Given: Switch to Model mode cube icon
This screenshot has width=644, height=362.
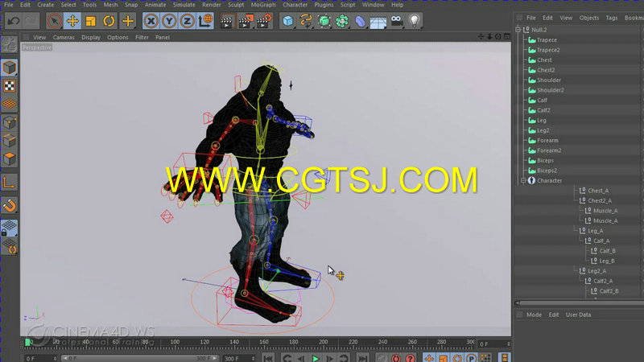Looking at the screenshot, I should click(9, 68).
